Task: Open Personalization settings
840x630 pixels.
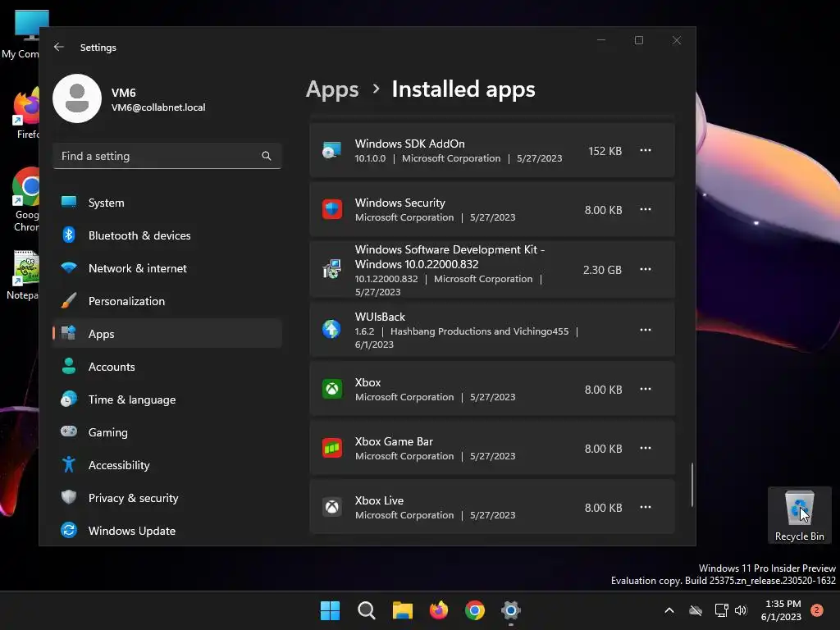Action: point(167,301)
